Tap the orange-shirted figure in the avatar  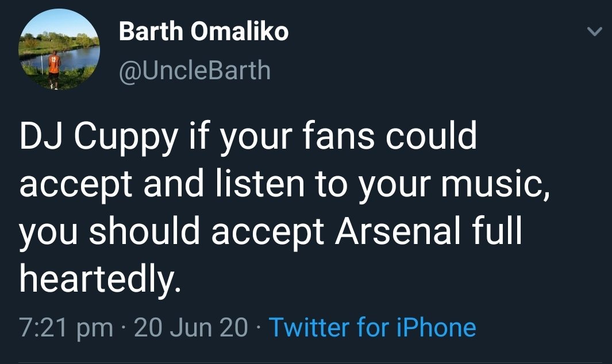coord(54,67)
